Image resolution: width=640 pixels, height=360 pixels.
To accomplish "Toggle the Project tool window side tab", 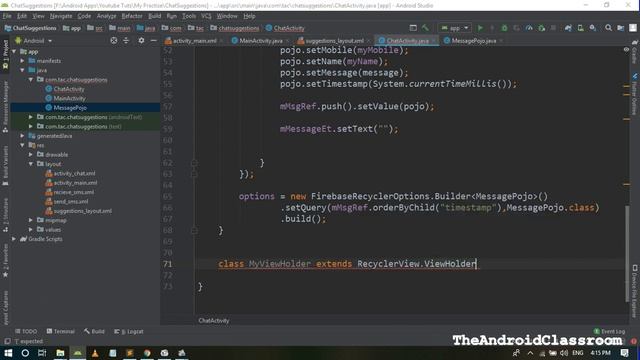I will 5,53.
